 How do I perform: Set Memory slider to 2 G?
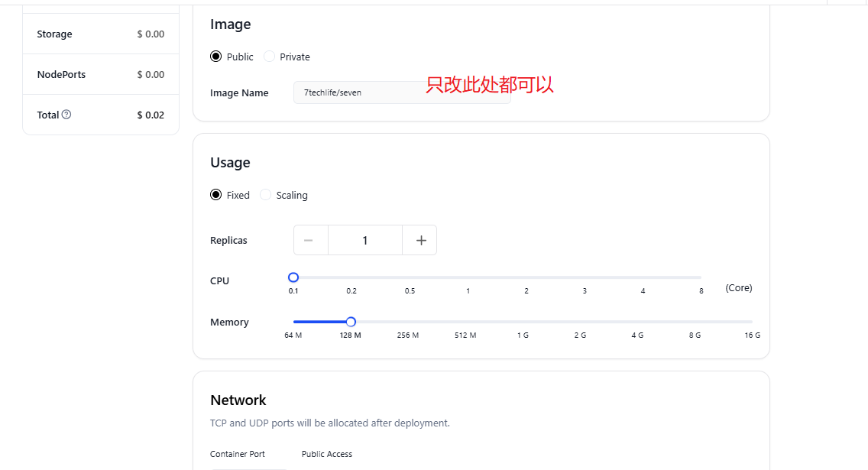click(580, 322)
